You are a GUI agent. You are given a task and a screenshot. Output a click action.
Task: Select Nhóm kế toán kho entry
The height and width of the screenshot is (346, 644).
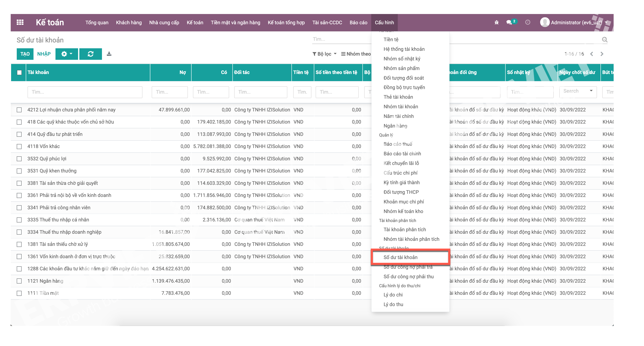pyautogui.click(x=403, y=211)
